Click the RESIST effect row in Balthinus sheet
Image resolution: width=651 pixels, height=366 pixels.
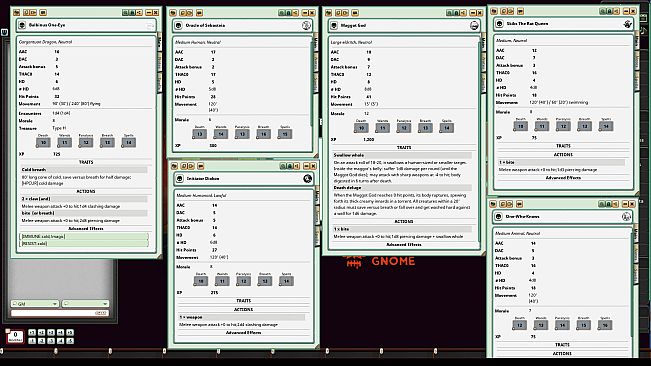point(84,243)
